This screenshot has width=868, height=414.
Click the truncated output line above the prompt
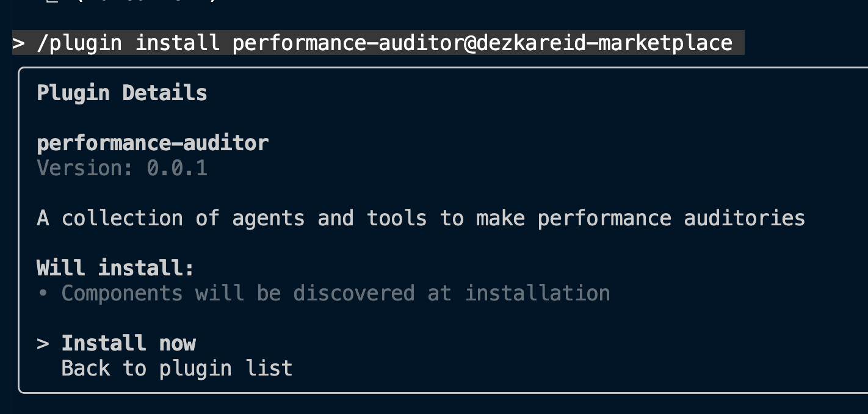coord(122,3)
